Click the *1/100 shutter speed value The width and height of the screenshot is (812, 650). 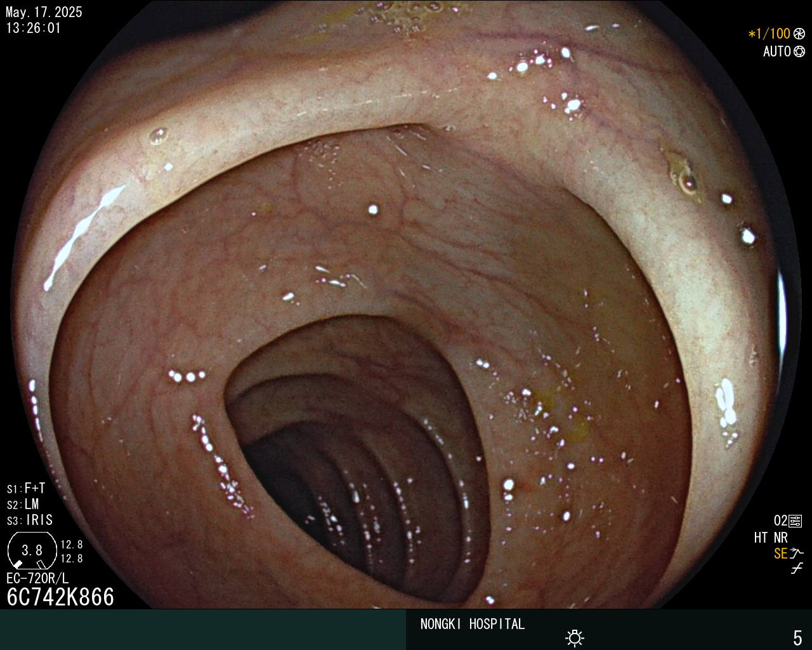pos(769,34)
